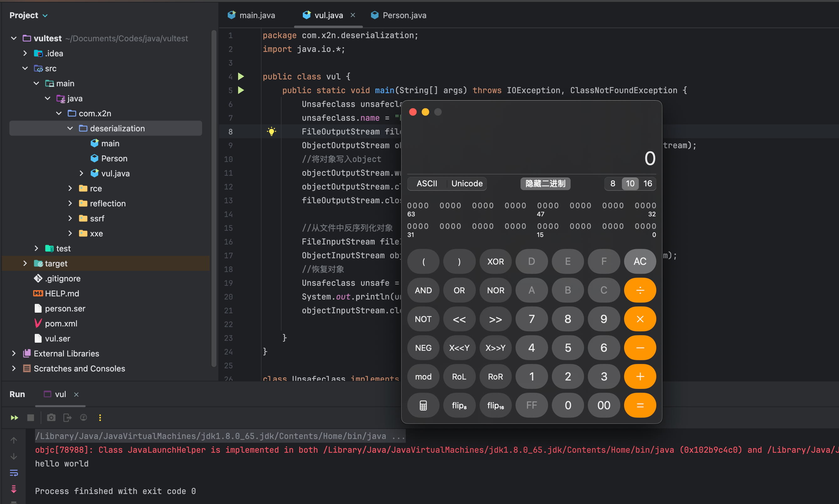
Task: Expand the .idea folder
Action: click(x=25, y=53)
